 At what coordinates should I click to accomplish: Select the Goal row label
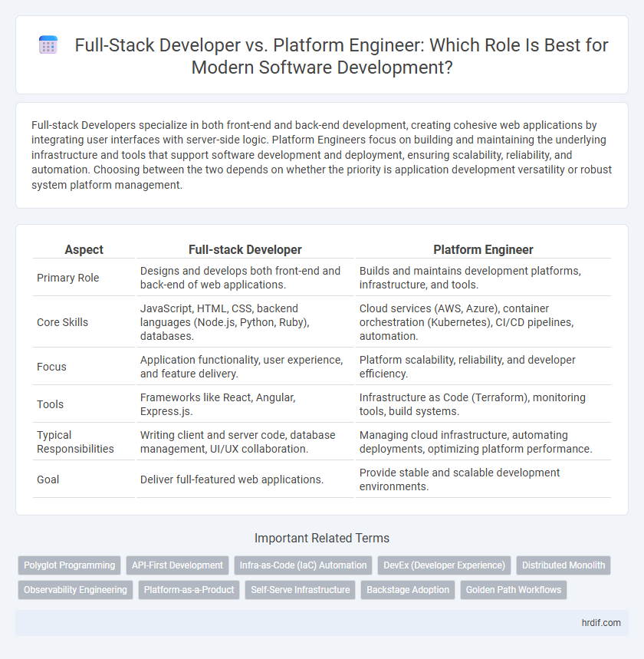[48, 479]
